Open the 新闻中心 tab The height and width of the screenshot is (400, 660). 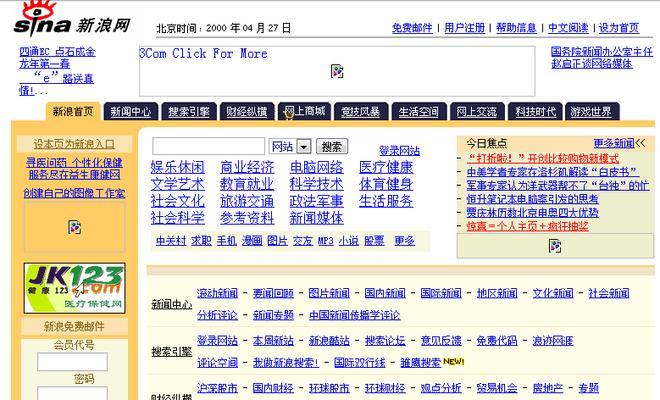(x=130, y=112)
